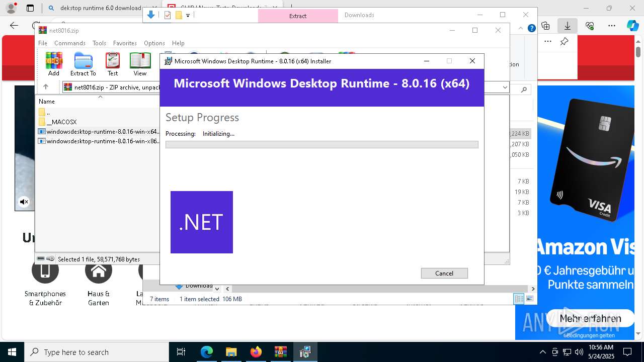Collapse the Explorer ribbon with chevron
This screenshot has height=362, width=644.
click(522, 28)
